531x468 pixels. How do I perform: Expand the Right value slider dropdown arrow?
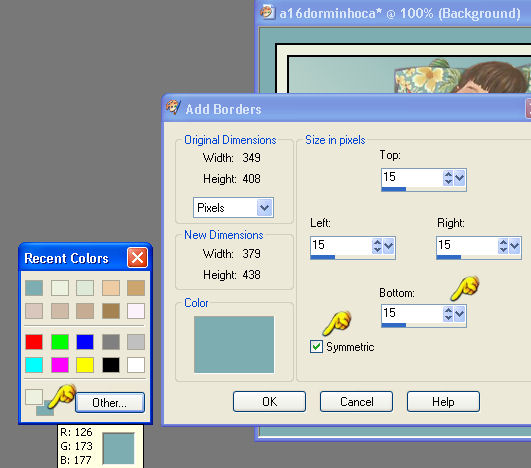pyautogui.click(x=514, y=246)
